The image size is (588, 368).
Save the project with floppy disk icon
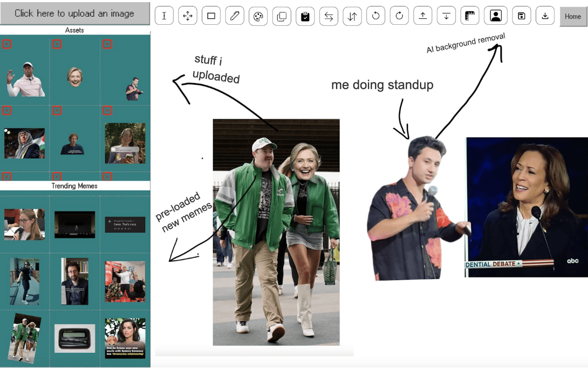[522, 16]
